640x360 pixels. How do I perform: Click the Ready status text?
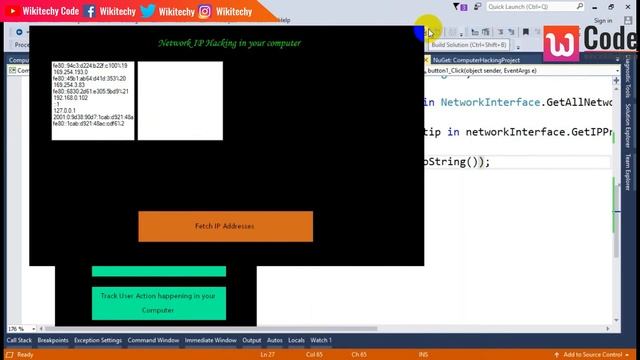pyautogui.click(x=25, y=355)
